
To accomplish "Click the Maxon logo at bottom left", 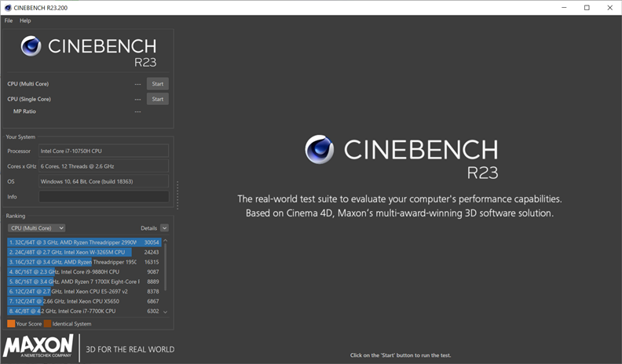I will (38, 346).
